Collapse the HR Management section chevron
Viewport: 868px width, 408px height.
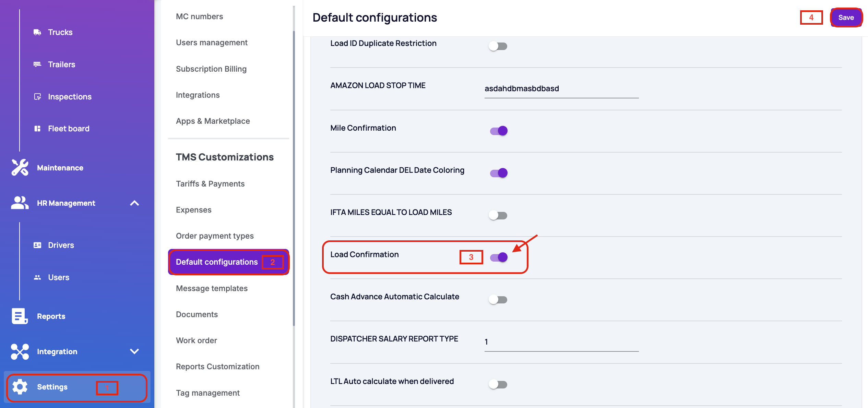[134, 203]
